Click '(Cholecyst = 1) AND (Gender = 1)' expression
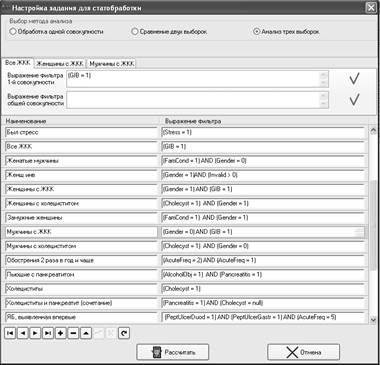This screenshot has height=365, width=380. [x=263, y=203]
